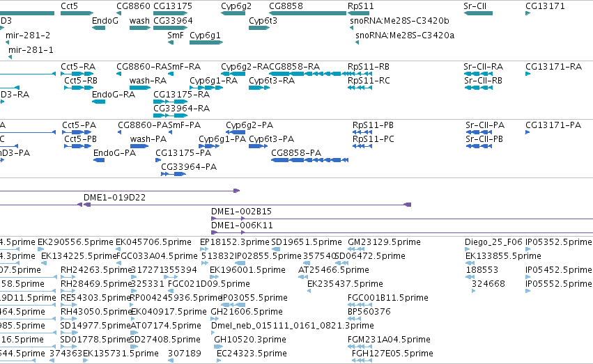Click the Cct5-PA protein label

coord(79,125)
